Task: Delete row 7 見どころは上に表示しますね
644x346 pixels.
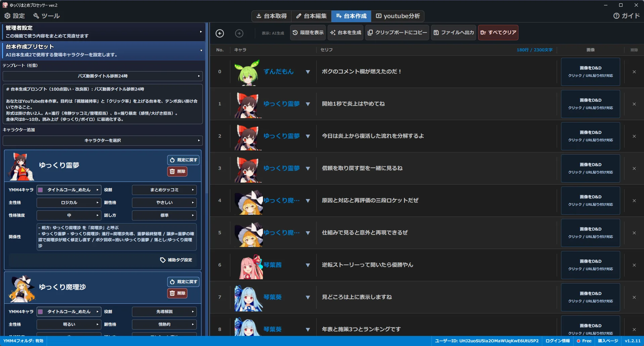Action: (x=634, y=297)
